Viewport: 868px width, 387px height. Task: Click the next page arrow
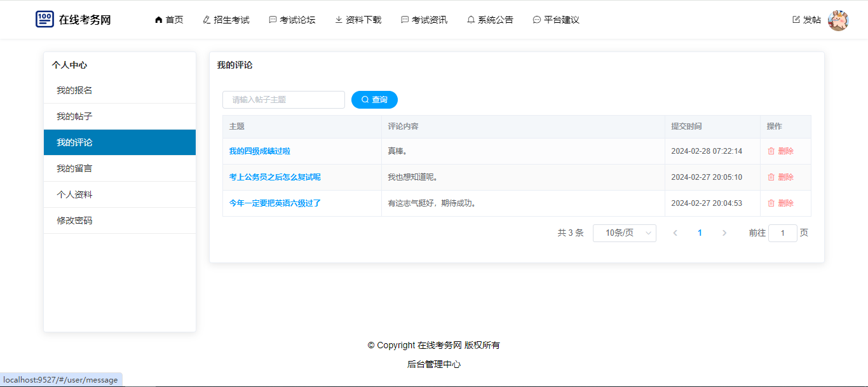(724, 233)
